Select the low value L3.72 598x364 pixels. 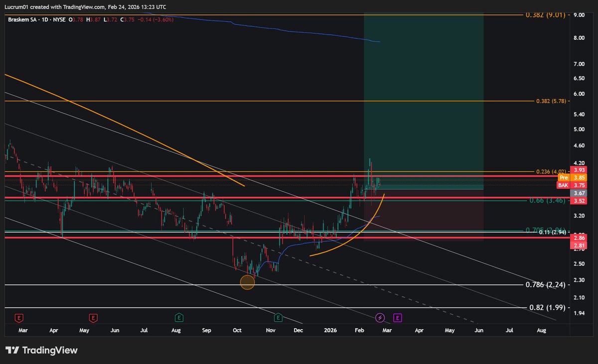point(111,19)
